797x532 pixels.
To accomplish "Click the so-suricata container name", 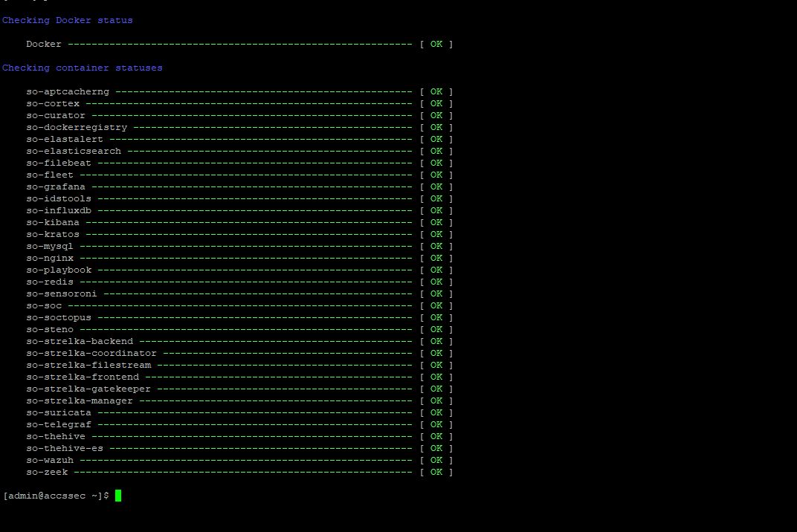I will [59, 412].
